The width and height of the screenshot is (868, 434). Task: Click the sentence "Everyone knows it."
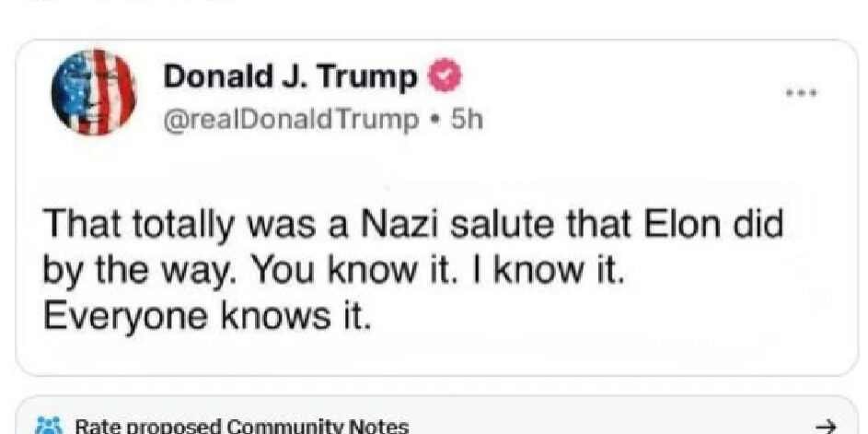pyautogui.click(x=209, y=316)
